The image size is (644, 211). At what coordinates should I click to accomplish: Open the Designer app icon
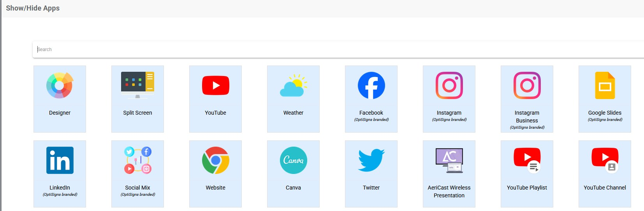[60, 85]
